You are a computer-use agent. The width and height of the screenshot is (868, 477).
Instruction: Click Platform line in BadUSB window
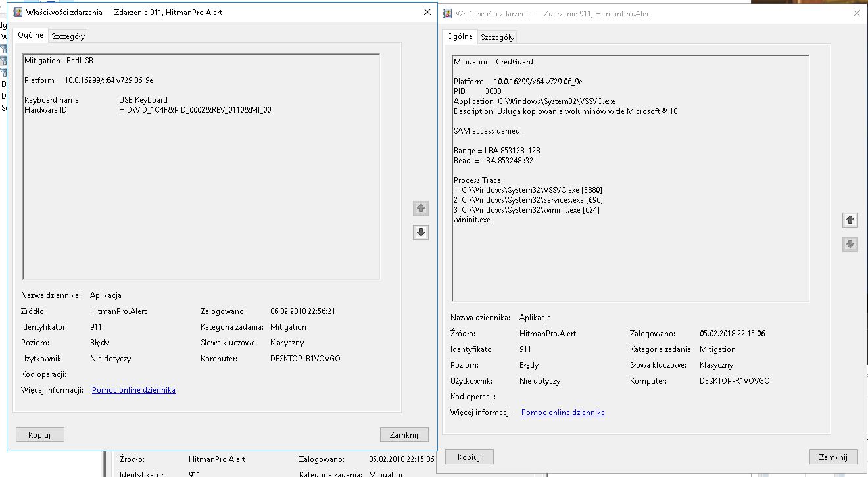pos(89,80)
